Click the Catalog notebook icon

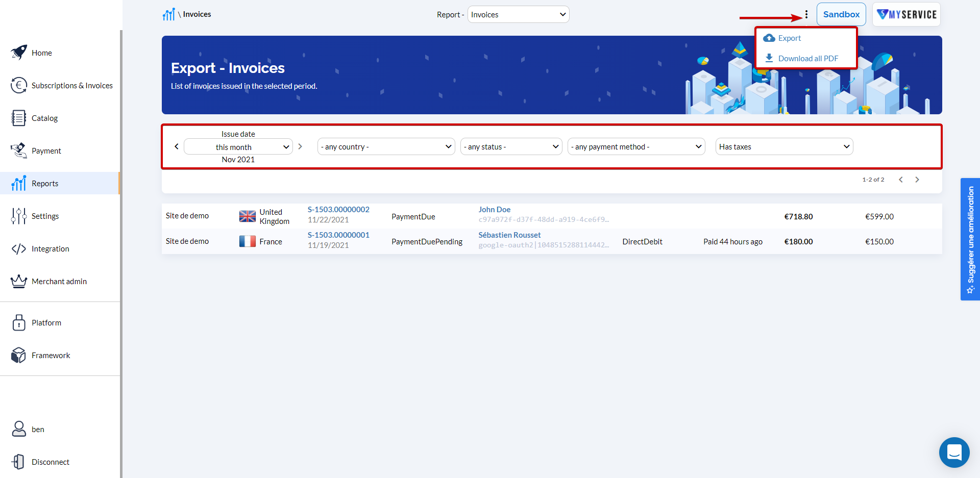click(x=19, y=118)
